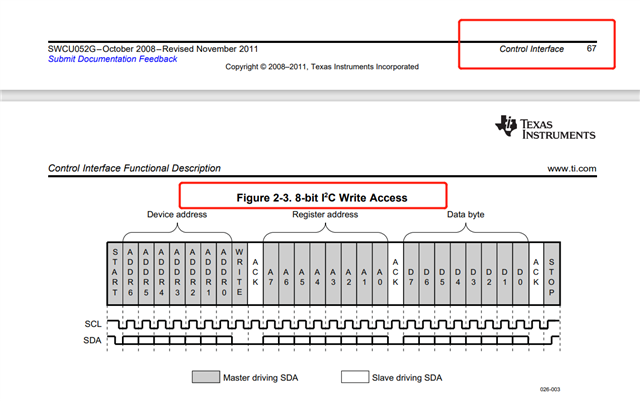Select the ADDR6 cell in the diagram
This screenshot has height=401, width=640.
tap(131, 273)
